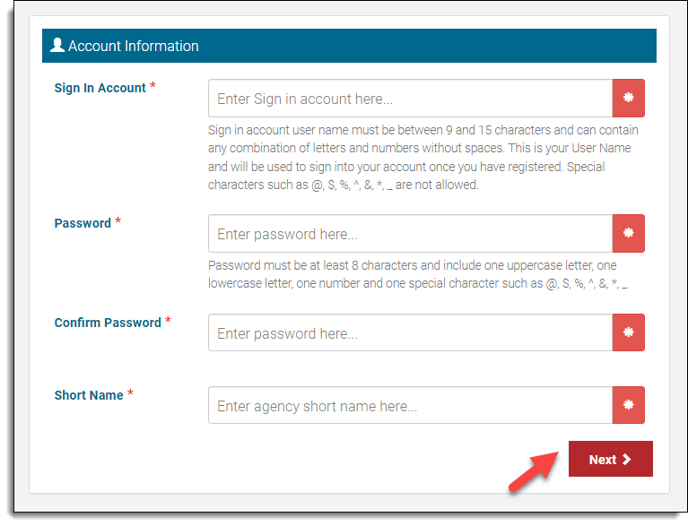Click the asterisk after 'Sign In Account' label
Viewport: 688px width, 526px height.
click(x=153, y=87)
